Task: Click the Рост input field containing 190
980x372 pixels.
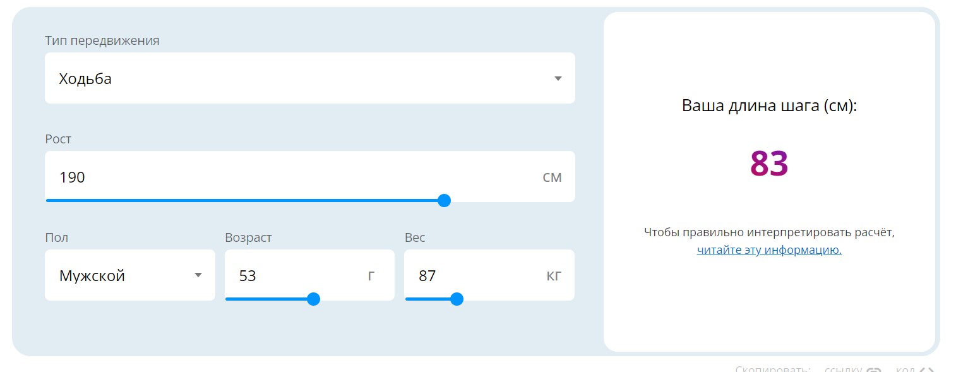Action: 309,177
